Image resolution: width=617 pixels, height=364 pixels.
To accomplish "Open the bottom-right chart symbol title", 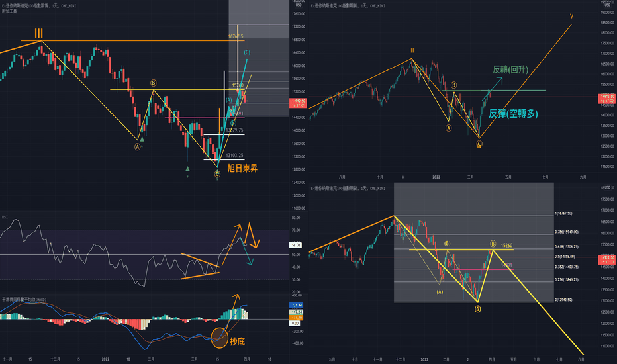I will pos(348,189).
